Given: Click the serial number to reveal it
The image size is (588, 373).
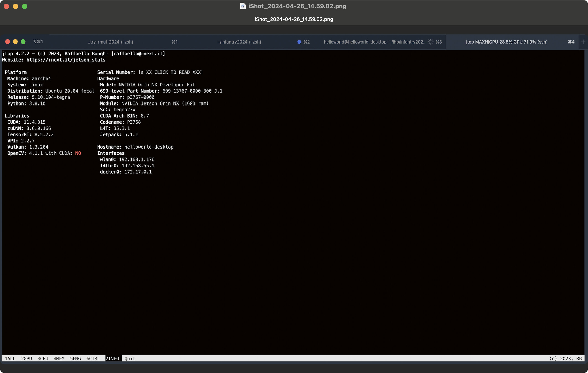Looking at the screenshot, I should (171, 72).
